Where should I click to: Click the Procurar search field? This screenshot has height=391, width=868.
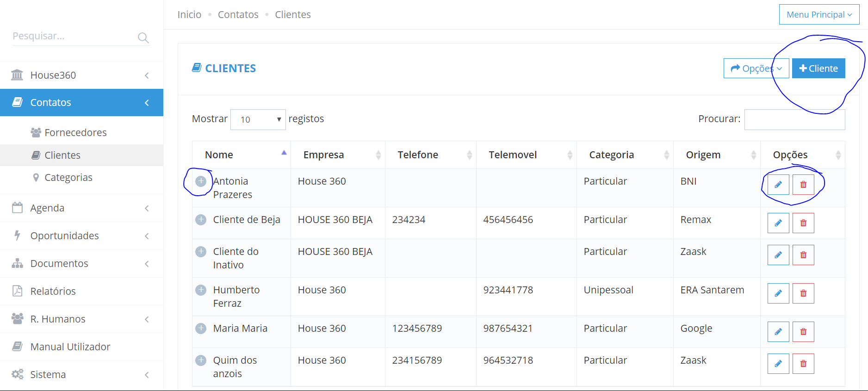[x=794, y=119]
